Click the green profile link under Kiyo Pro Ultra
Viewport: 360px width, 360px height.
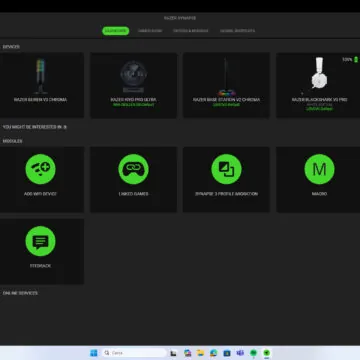pyautogui.click(x=133, y=105)
